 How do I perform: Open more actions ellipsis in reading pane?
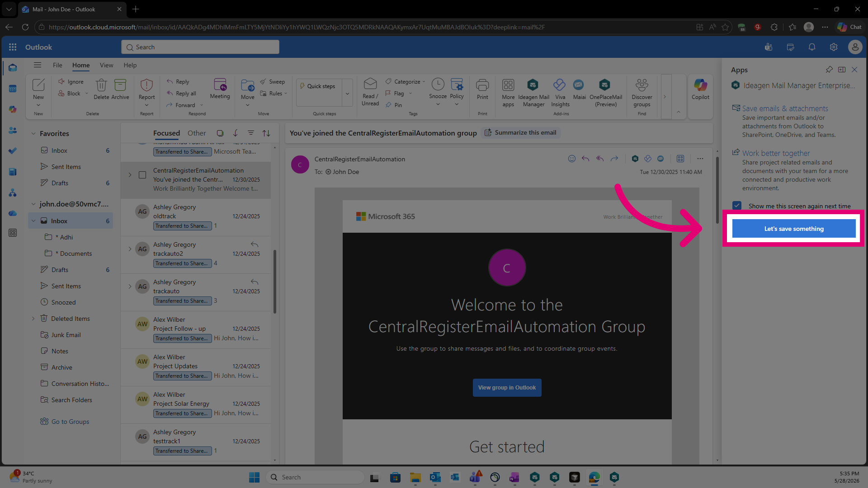click(x=700, y=159)
